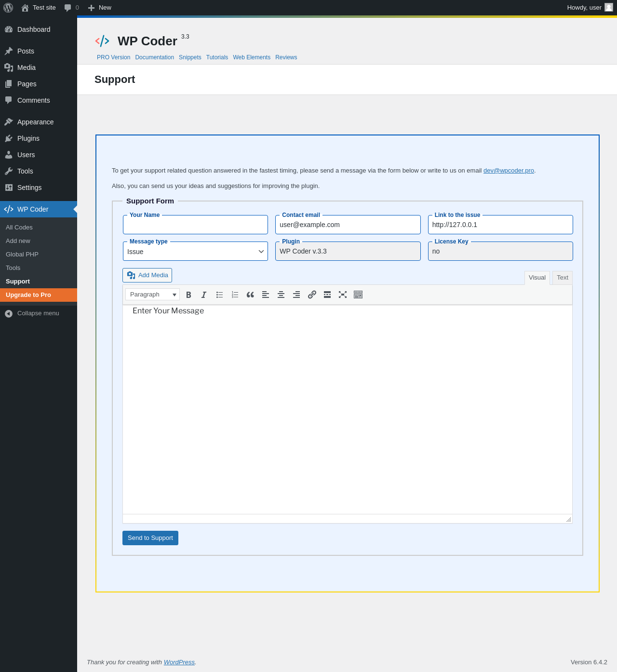Open Pages menu item

(x=39, y=84)
